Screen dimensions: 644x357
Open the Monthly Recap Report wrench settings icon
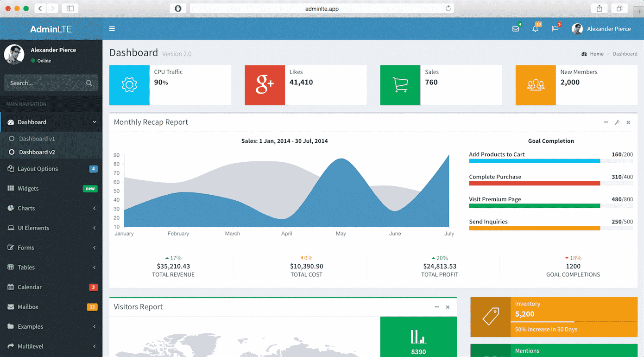tap(617, 122)
